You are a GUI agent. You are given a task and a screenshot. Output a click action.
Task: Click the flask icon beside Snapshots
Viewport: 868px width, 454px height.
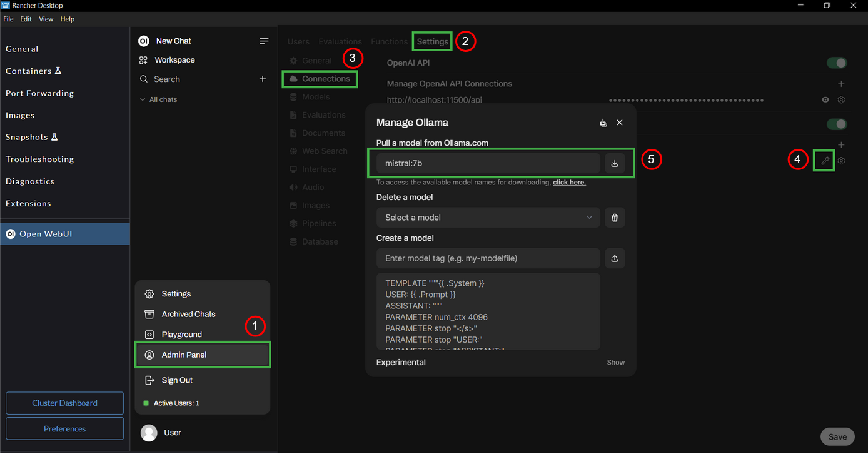pos(54,137)
